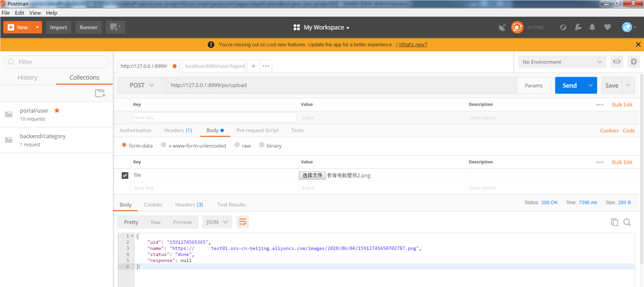Open environment quick look eye icon
644x287 pixels.
coord(616,62)
